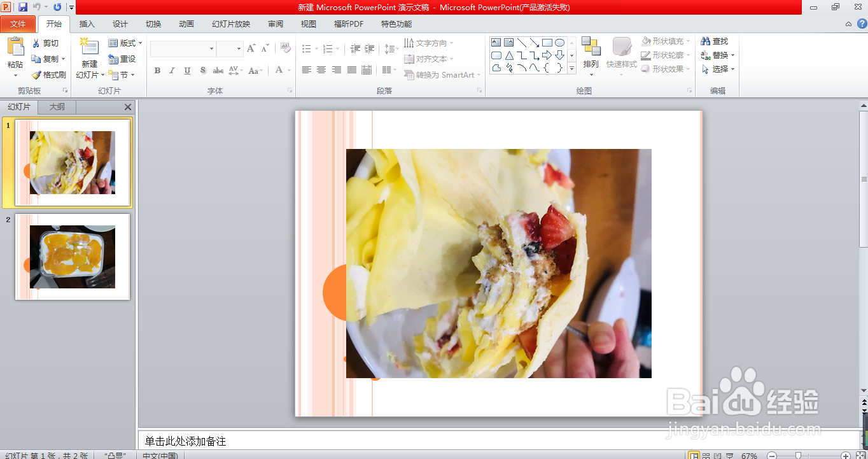Align text left

[307, 70]
